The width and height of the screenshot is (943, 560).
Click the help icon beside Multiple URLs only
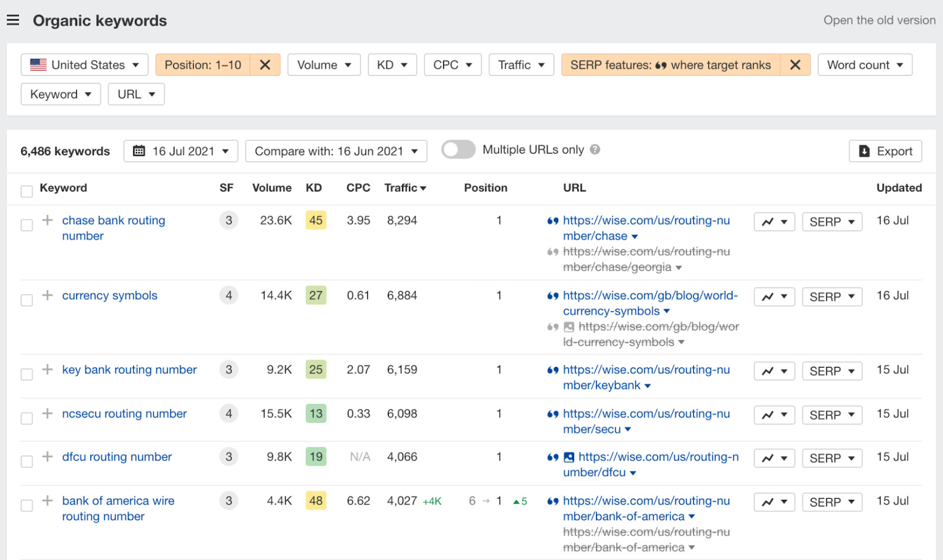pos(595,150)
